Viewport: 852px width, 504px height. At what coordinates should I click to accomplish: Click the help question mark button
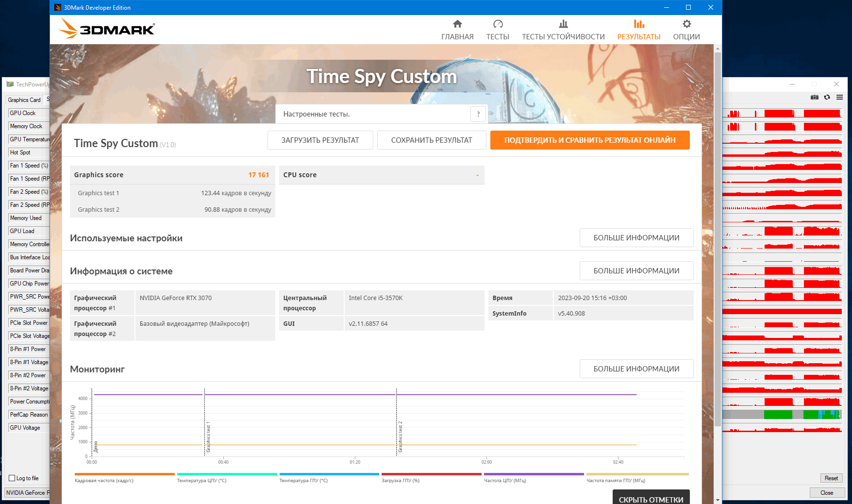tap(478, 114)
